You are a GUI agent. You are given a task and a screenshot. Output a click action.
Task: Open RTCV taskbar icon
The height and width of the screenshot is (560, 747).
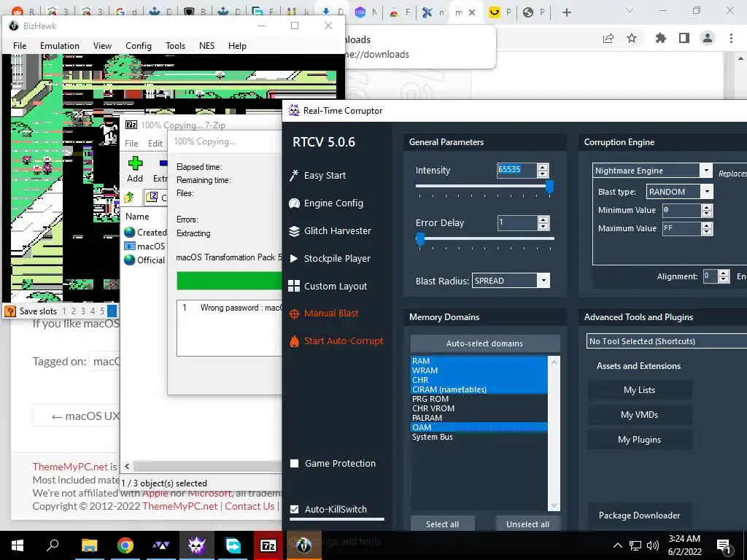click(196, 545)
